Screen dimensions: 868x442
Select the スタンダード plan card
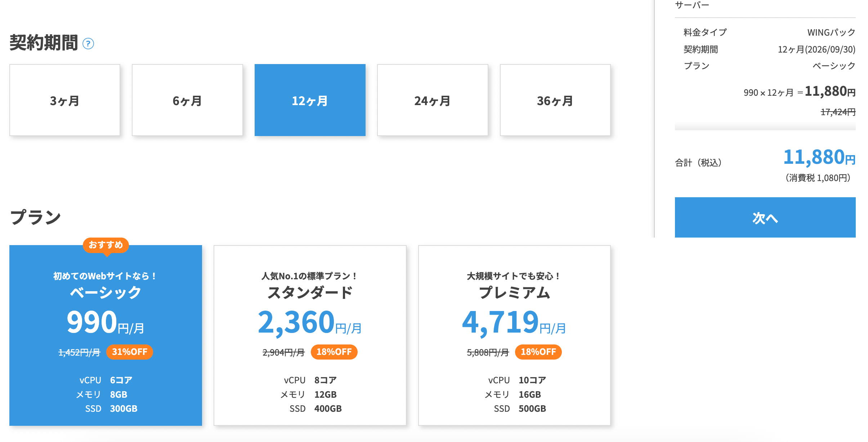coord(310,335)
